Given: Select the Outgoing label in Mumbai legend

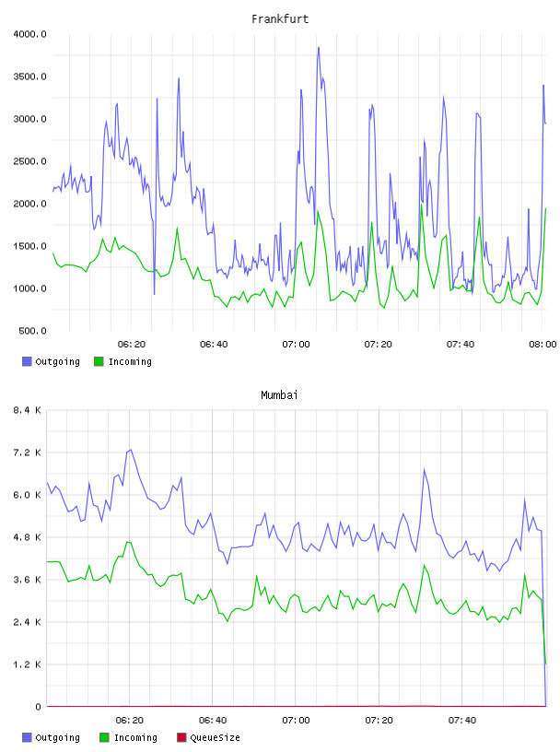Looking at the screenshot, I should tap(57, 737).
